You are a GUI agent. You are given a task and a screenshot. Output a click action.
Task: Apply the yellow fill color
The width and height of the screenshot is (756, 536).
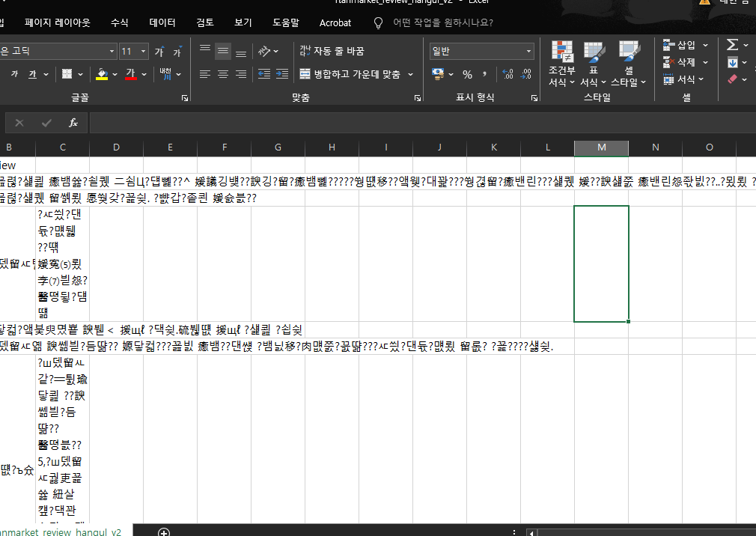(102, 74)
